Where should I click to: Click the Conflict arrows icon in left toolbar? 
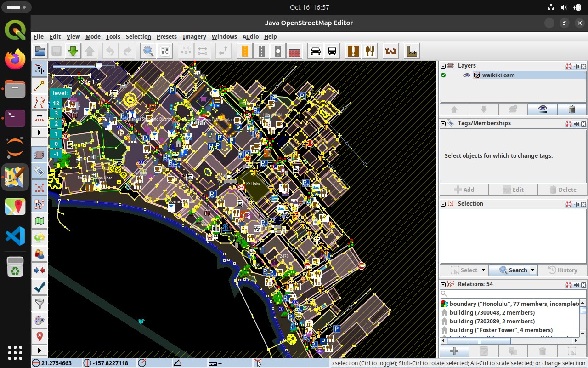(40, 270)
